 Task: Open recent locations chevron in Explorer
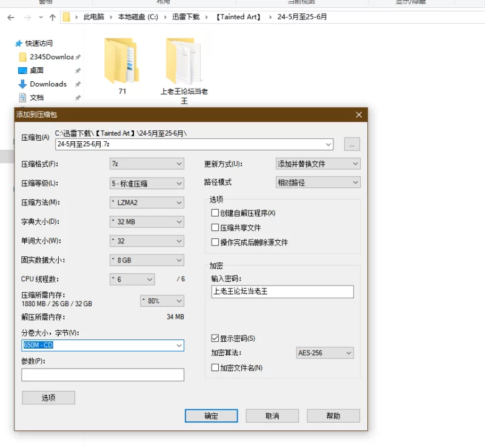tap(41, 18)
